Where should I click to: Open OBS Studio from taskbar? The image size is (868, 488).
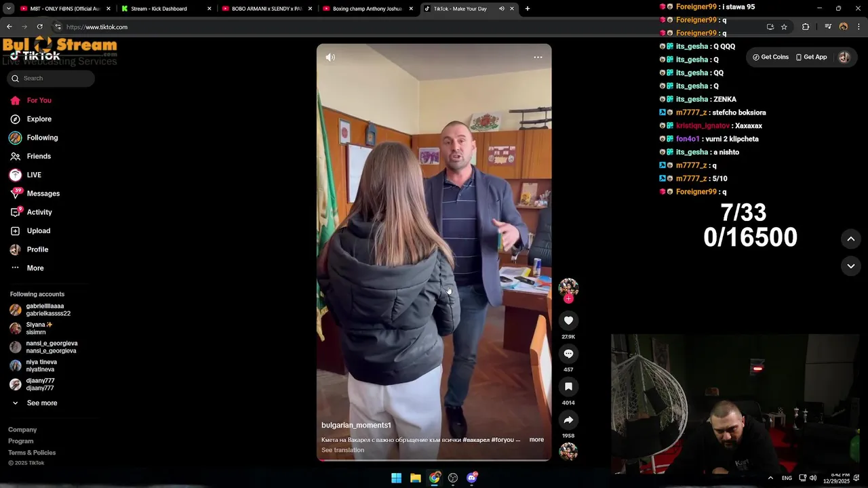[x=453, y=478]
